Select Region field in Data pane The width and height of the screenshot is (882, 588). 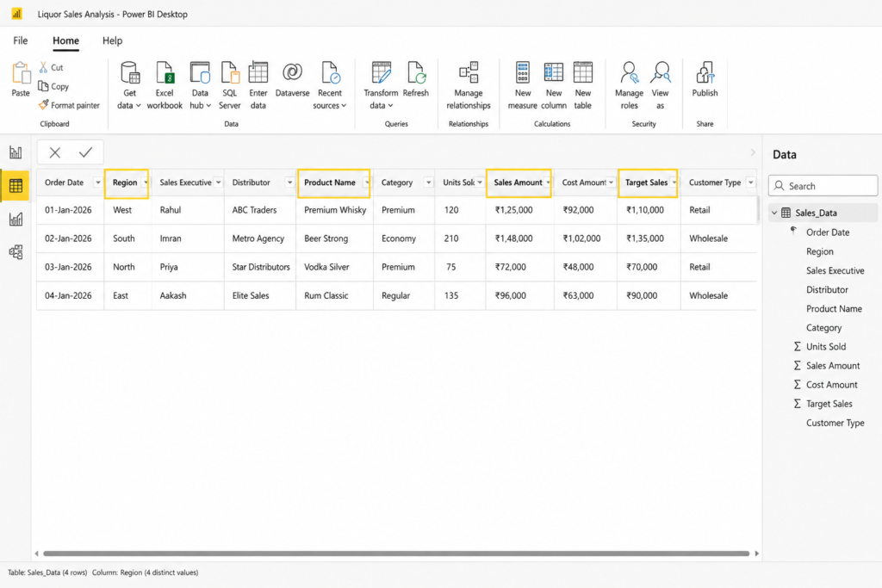820,251
